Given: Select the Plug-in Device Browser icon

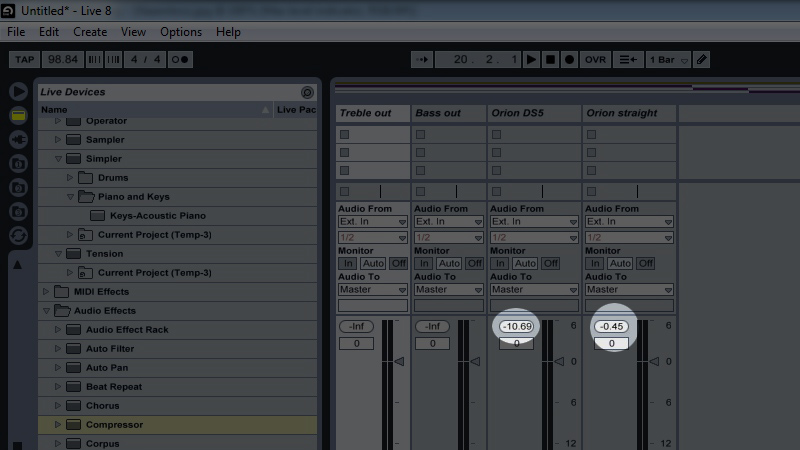Looking at the screenshot, I should pos(18,139).
